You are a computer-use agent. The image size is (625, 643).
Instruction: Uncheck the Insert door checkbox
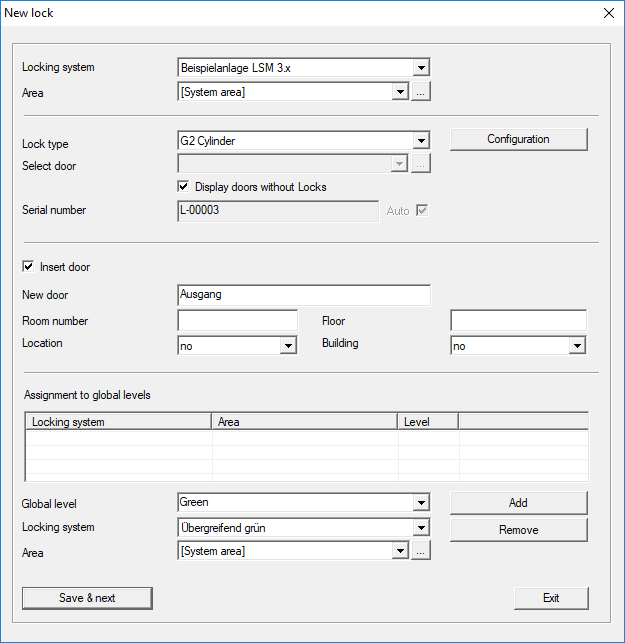point(28,267)
